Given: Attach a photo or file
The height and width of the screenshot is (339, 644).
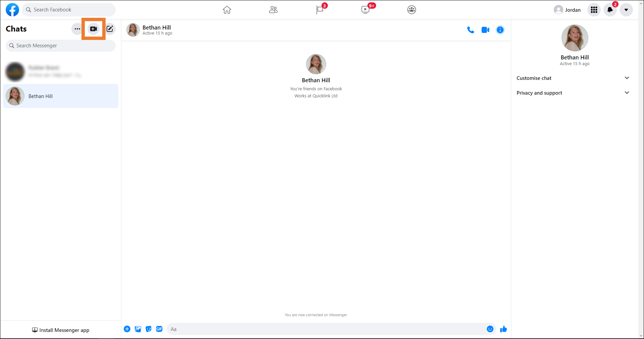Looking at the screenshot, I should click(x=138, y=329).
